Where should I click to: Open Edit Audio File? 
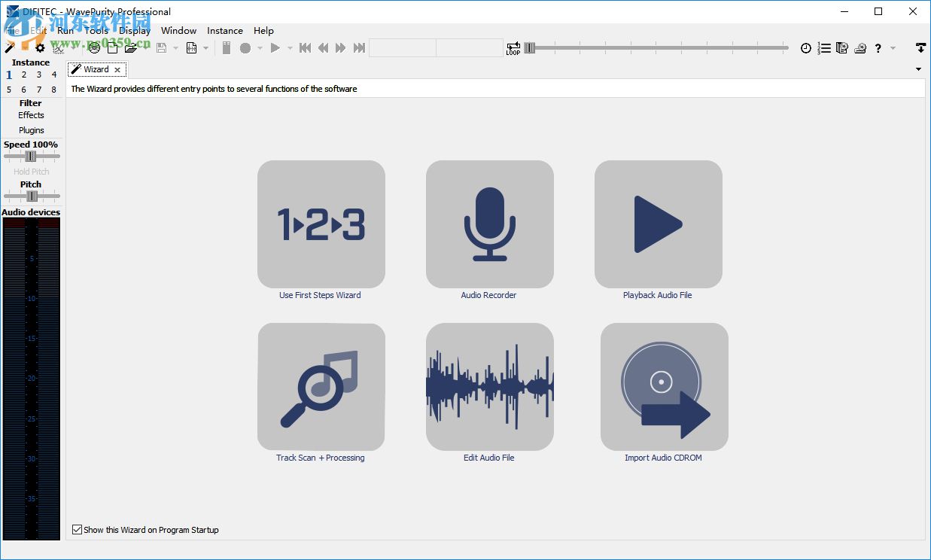coord(489,387)
